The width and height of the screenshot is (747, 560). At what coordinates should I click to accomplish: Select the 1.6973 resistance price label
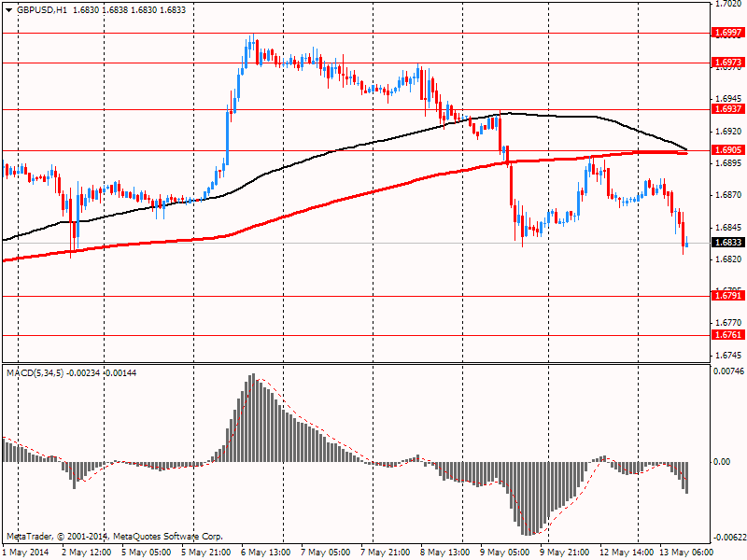pyautogui.click(x=727, y=63)
